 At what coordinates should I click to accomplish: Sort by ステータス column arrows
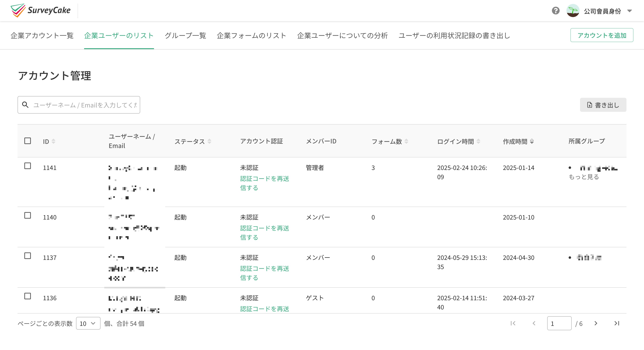point(209,141)
